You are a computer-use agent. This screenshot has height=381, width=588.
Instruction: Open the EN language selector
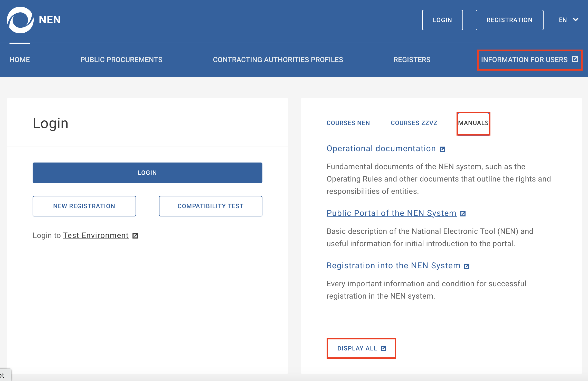563,20
